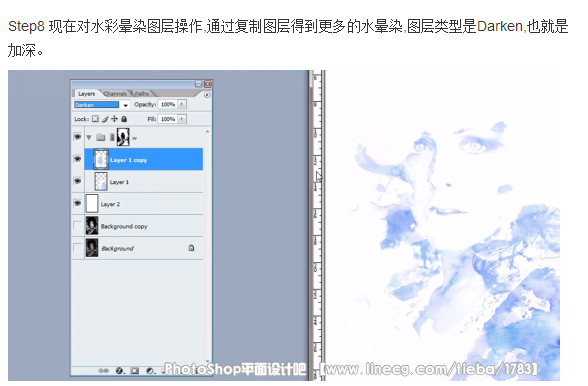This screenshot has height=386, width=588.
Task: Collapse the group w triangle
Action: [x=89, y=137]
